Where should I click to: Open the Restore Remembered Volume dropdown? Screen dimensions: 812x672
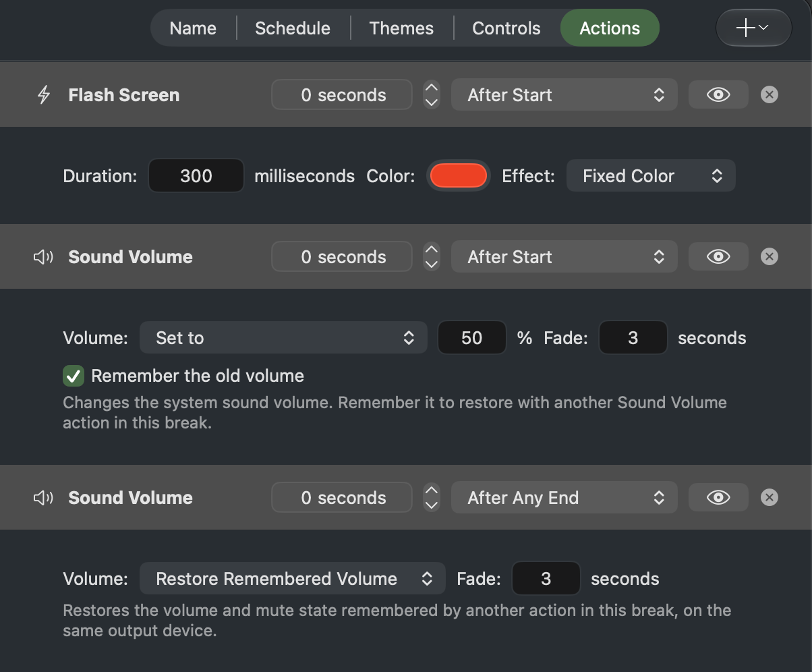(x=292, y=579)
